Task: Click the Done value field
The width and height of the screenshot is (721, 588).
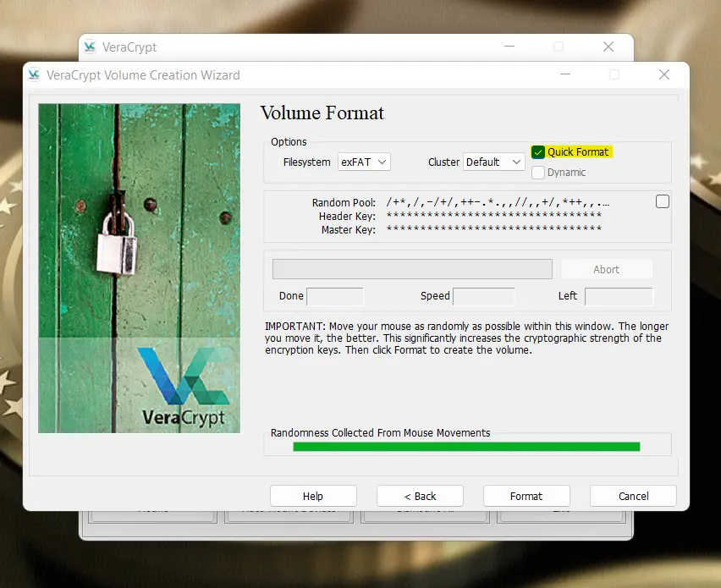Action: [335, 296]
